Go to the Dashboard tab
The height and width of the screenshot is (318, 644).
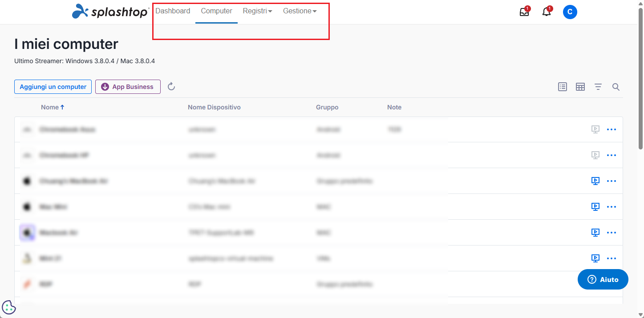click(173, 11)
